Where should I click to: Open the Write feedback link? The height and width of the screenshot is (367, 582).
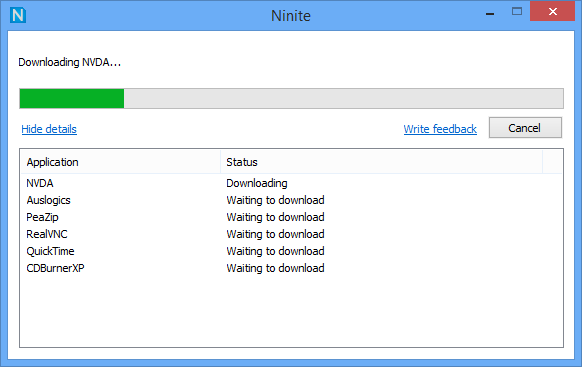pyautogui.click(x=440, y=129)
